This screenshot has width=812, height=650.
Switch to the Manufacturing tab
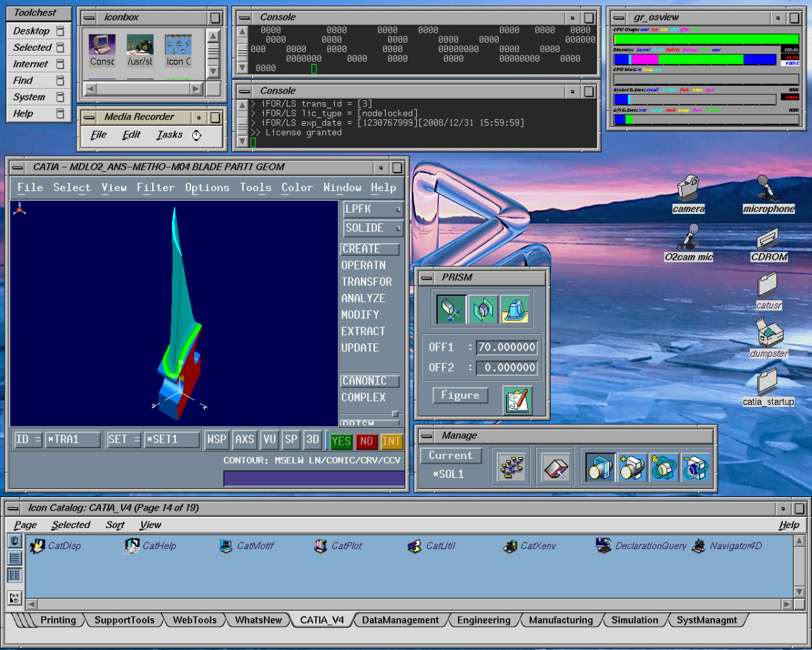pos(560,620)
